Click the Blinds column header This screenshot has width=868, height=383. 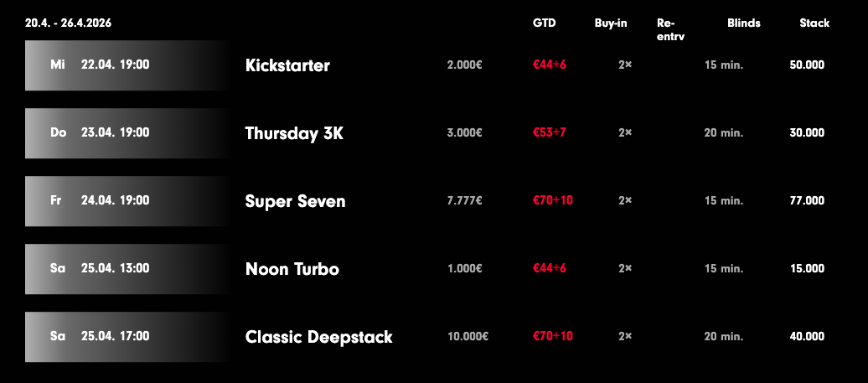click(x=743, y=23)
